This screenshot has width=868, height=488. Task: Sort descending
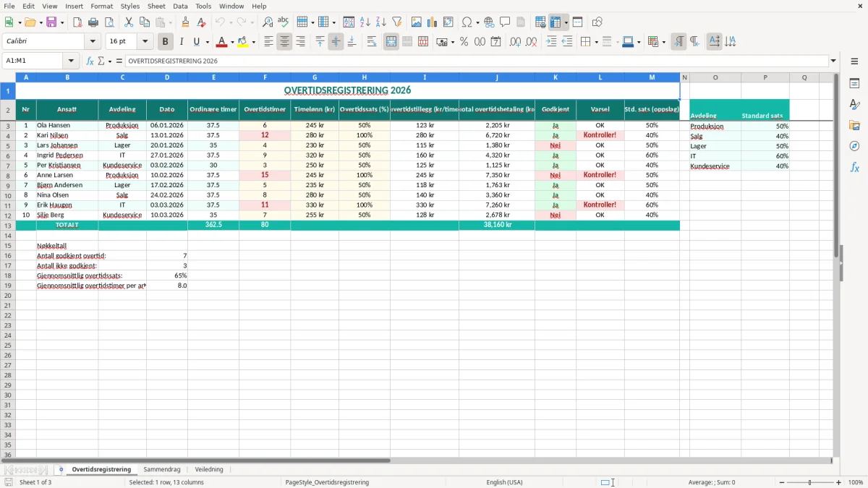click(381, 22)
